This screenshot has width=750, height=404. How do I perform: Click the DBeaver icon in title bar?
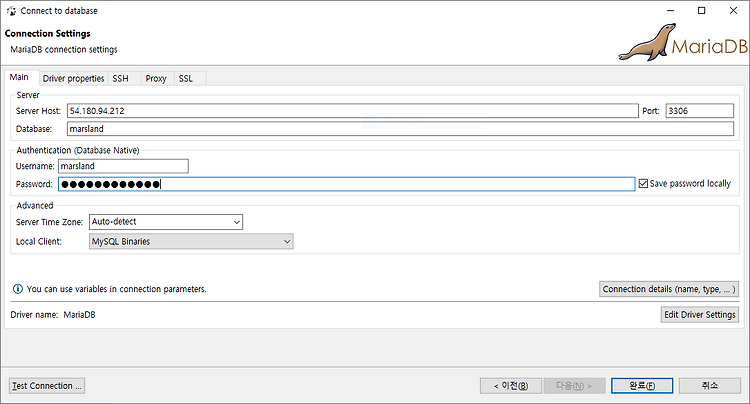click(x=11, y=11)
